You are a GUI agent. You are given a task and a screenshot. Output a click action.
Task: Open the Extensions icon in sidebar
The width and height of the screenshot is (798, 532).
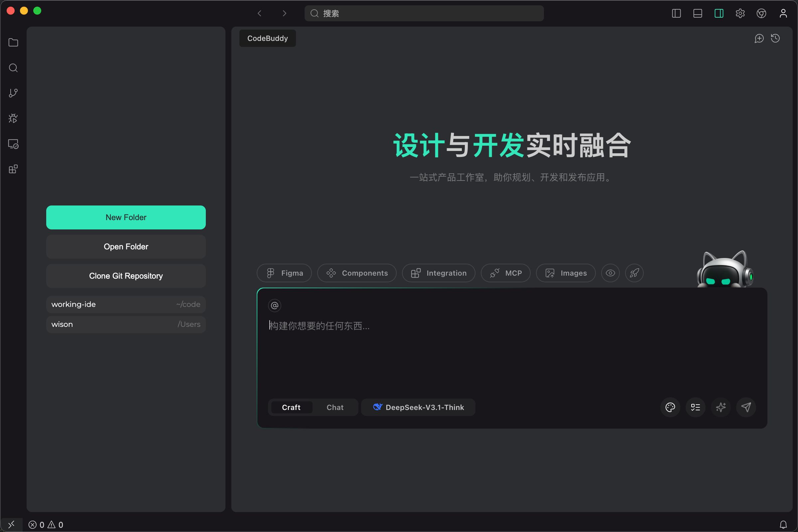pyautogui.click(x=13, y=169)
